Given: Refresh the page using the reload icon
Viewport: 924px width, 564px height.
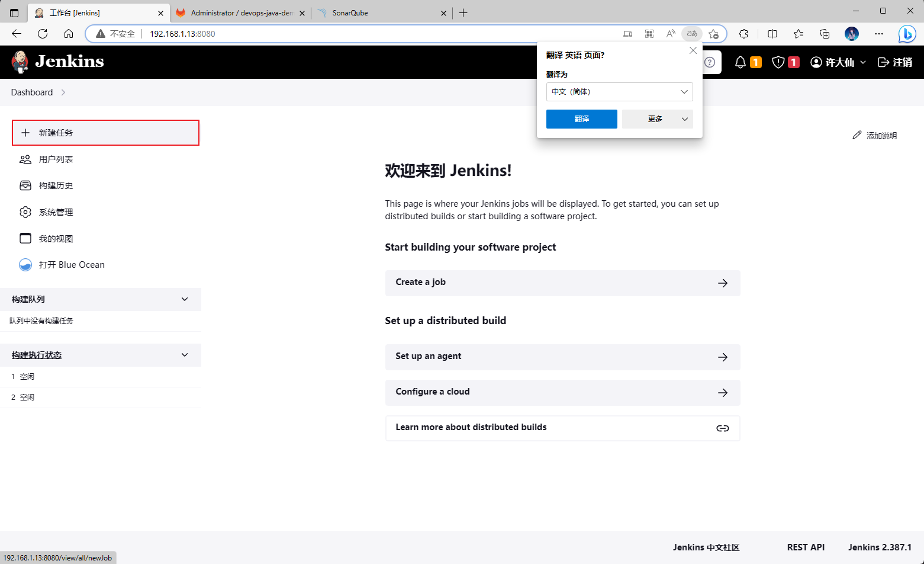Looking at the screenshot, I should (43, 34).
